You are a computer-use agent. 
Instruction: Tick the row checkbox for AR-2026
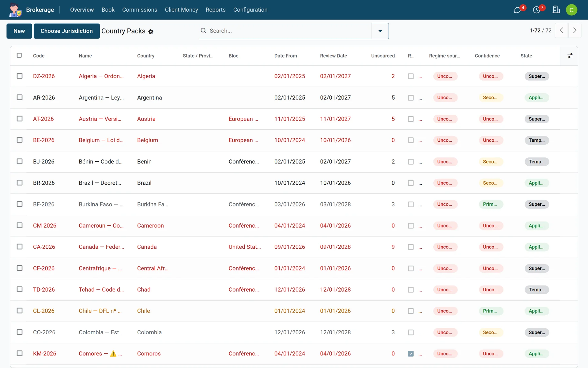[20, 97]
